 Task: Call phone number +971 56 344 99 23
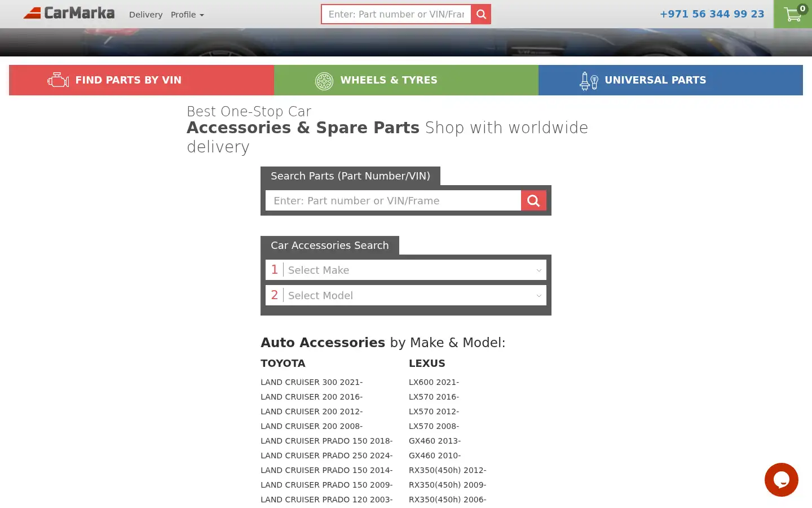pos(712,14)
